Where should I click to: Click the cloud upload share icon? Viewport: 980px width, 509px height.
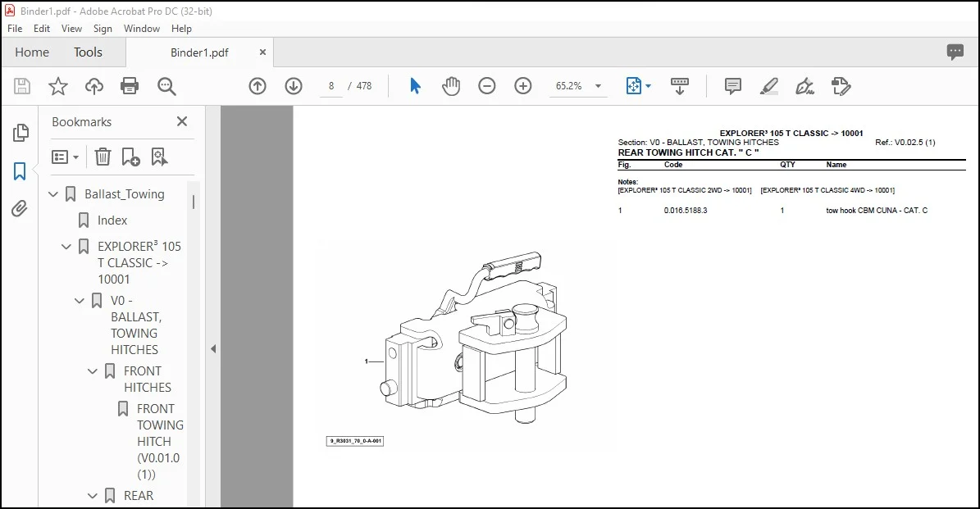point(94,86)
